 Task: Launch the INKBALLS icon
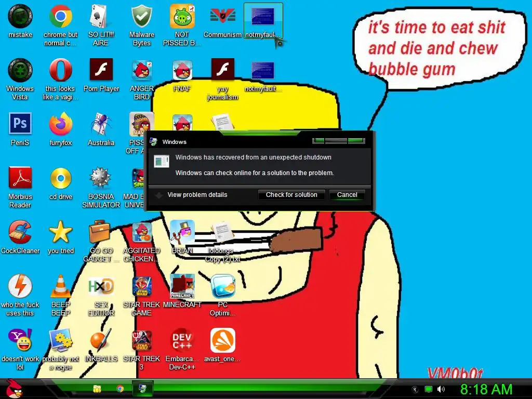[101, 345]
